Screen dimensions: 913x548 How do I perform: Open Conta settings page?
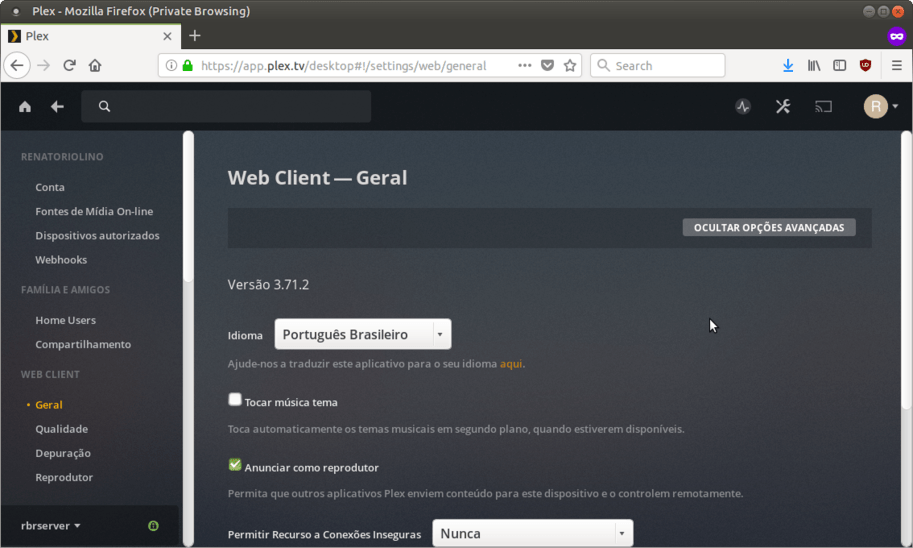(49, 188)
